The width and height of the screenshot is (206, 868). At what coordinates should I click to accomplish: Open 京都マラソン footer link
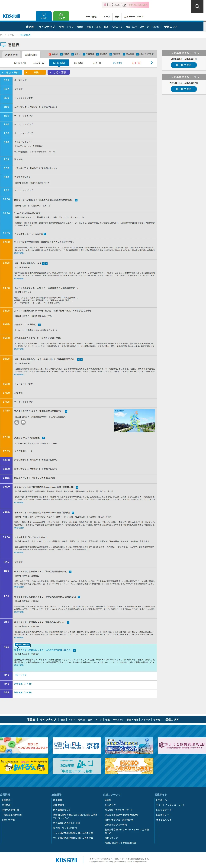(x=111, y=838)
